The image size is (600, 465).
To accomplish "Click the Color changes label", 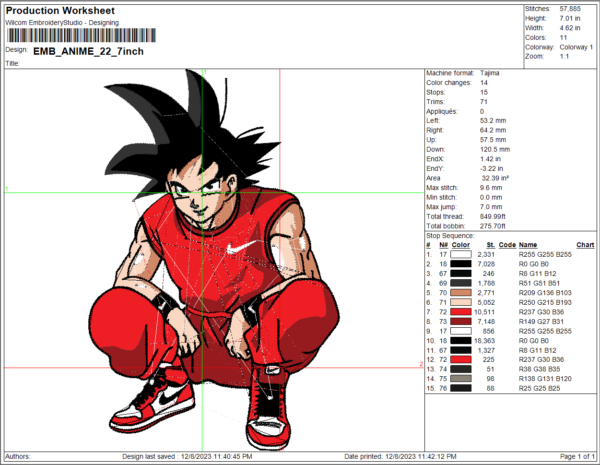I will (x=448, y=83).
